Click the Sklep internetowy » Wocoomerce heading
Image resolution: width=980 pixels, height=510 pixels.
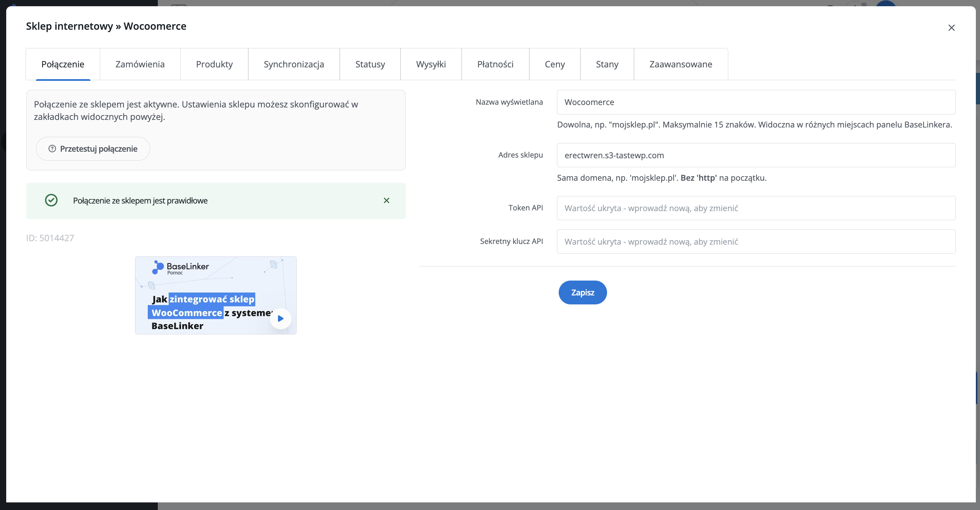pos(106,26)
